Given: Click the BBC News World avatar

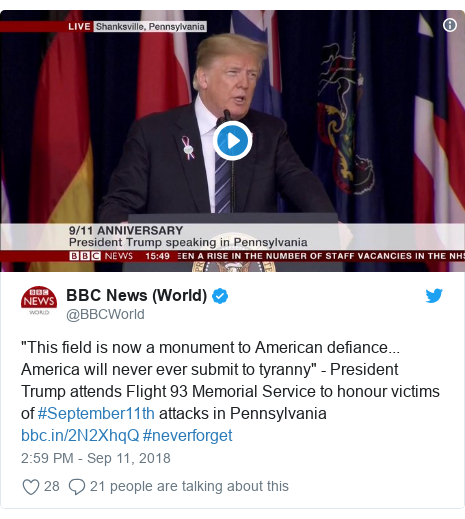Looking at the screenshot, I should click(x=39, y=301).
